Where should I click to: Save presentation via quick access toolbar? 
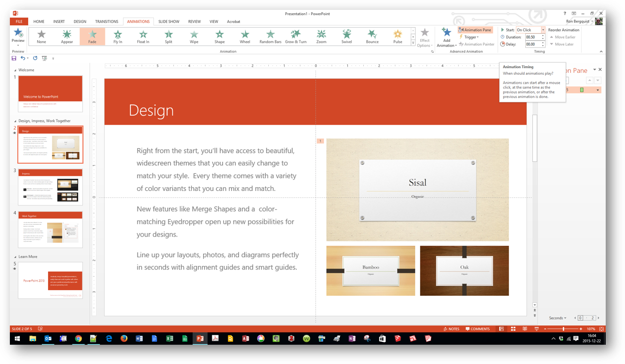pyautogui.click(x=14, y=58)
